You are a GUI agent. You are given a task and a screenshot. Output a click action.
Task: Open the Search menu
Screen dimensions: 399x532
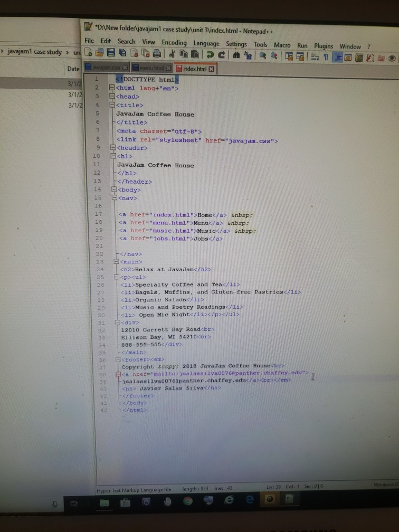[126, 41]
